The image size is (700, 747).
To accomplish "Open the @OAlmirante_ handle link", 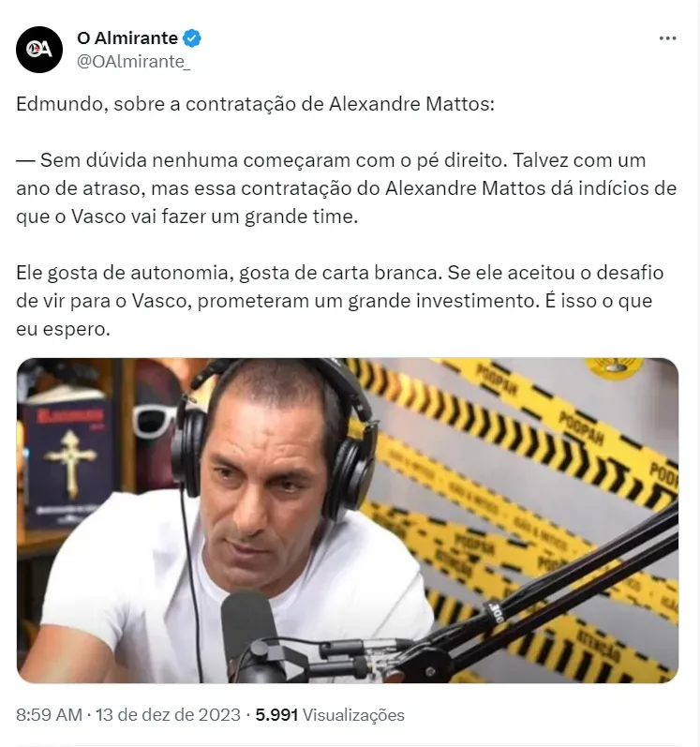I will pyautogui.click(x=134, y=62).
